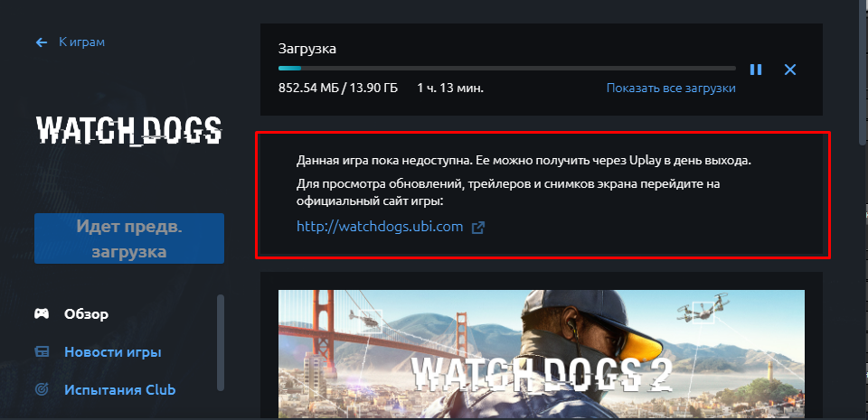Screen dimensions: 868x420
Task: Click the back arrow icon beside К играм
Action: tap(42, 42)
